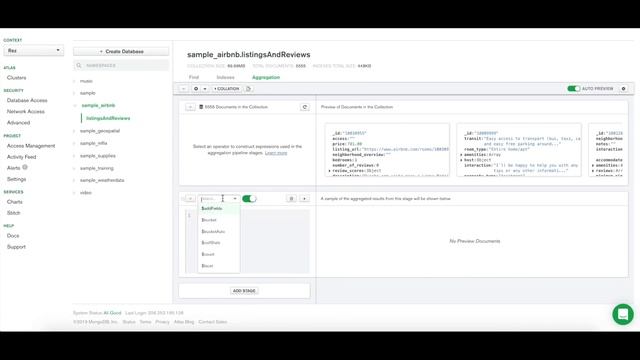
Task: Expand the sample_supplies database
Action: pyautogui.click(x=74, y=156)
